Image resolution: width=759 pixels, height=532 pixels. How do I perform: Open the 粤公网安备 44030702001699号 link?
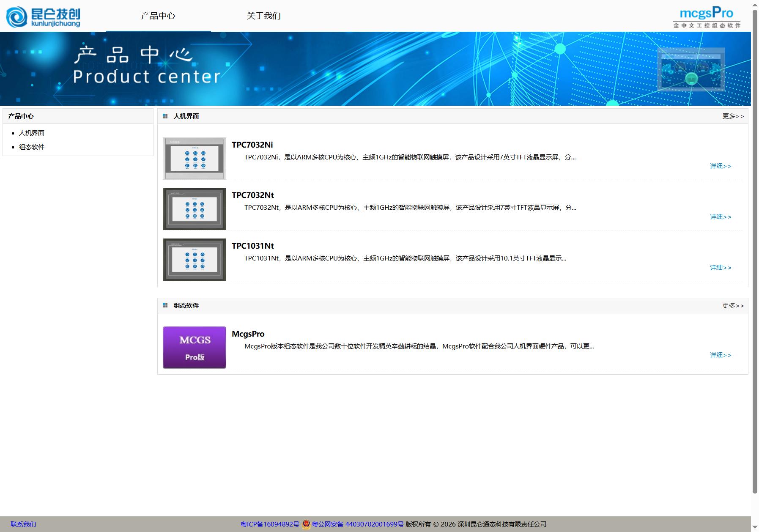[x=358, y=524]
